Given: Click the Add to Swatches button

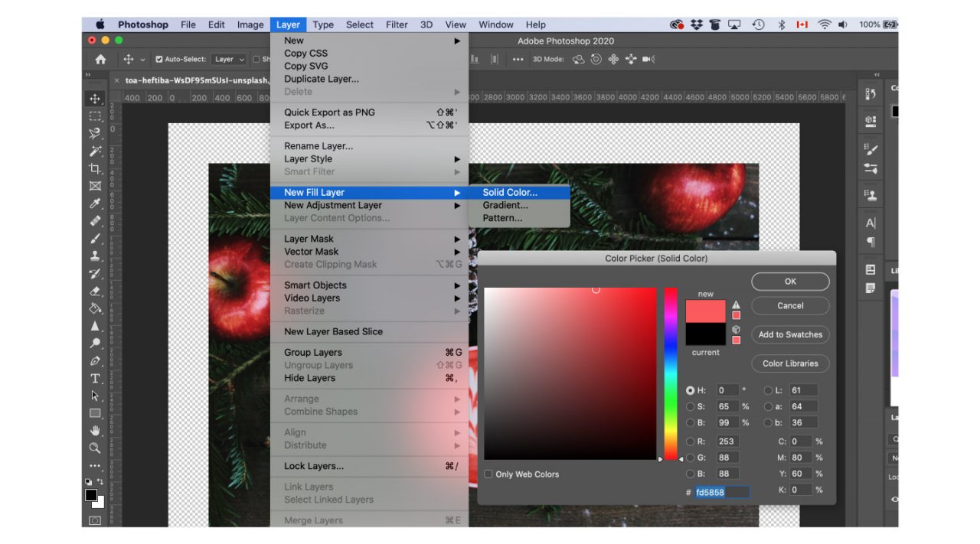Looking at the screenshot, I should tap(790, 334).
